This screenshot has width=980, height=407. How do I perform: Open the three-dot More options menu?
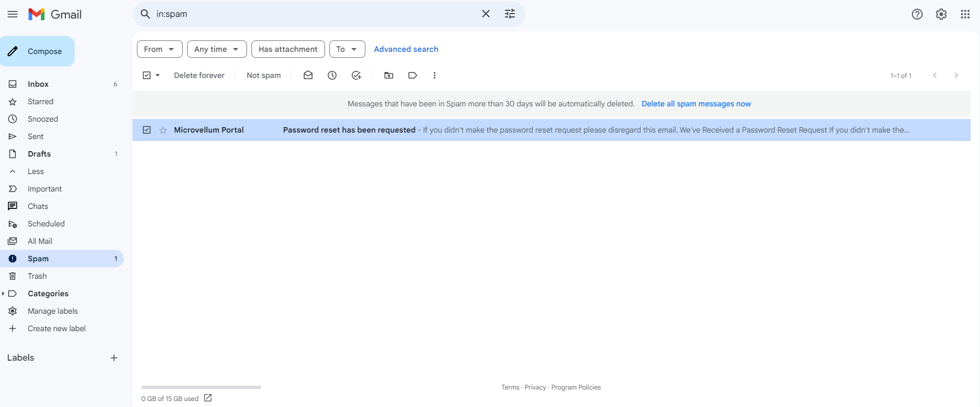pyautogui.click(x=435, y=75)
